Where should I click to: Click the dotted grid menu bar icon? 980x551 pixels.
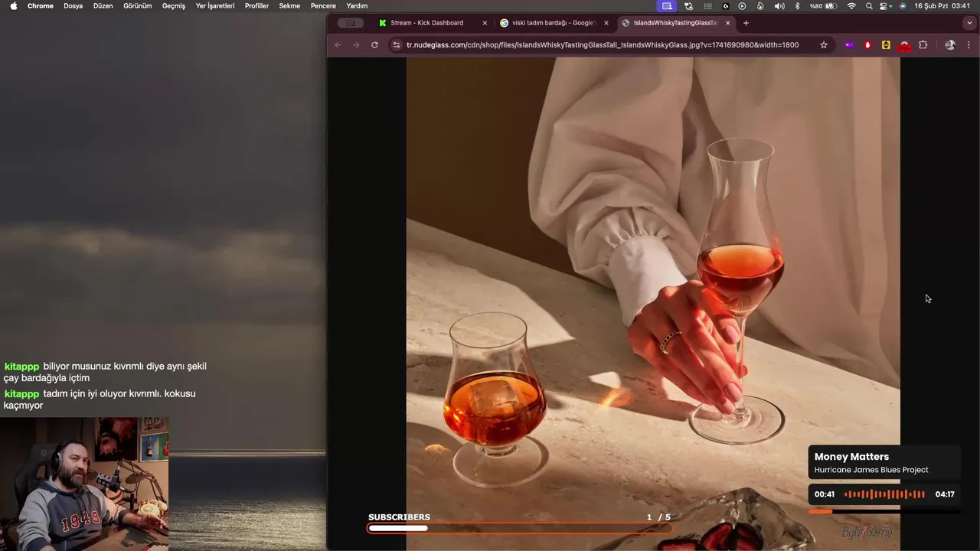click(708, 5)
